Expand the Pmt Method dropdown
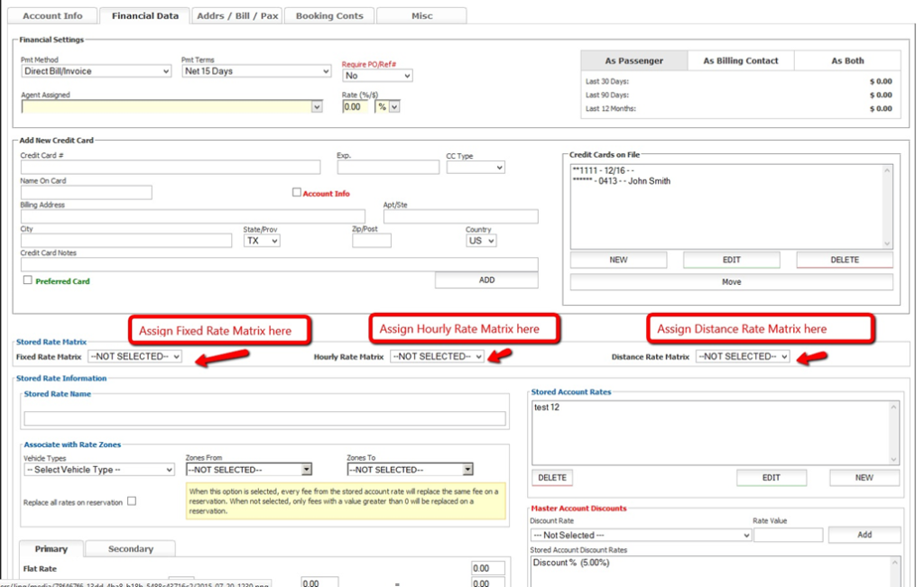 coord(96,71)
